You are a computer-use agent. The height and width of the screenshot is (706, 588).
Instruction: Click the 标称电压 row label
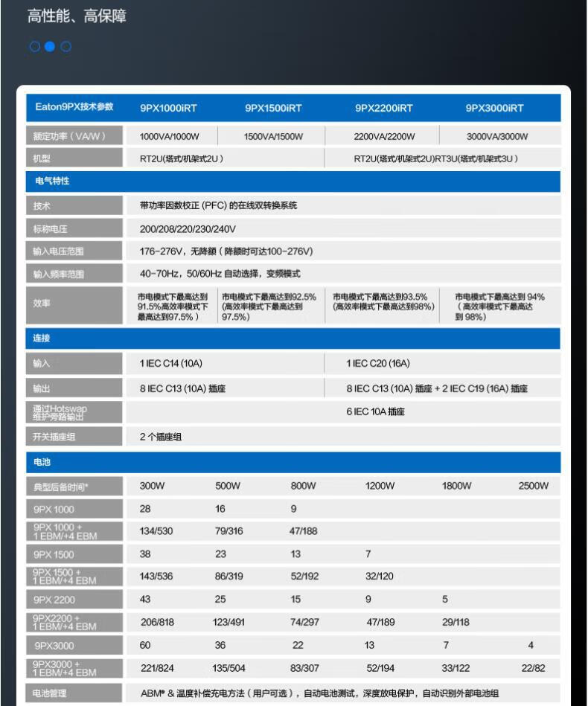pyautogui.click(x=74, y=228)
